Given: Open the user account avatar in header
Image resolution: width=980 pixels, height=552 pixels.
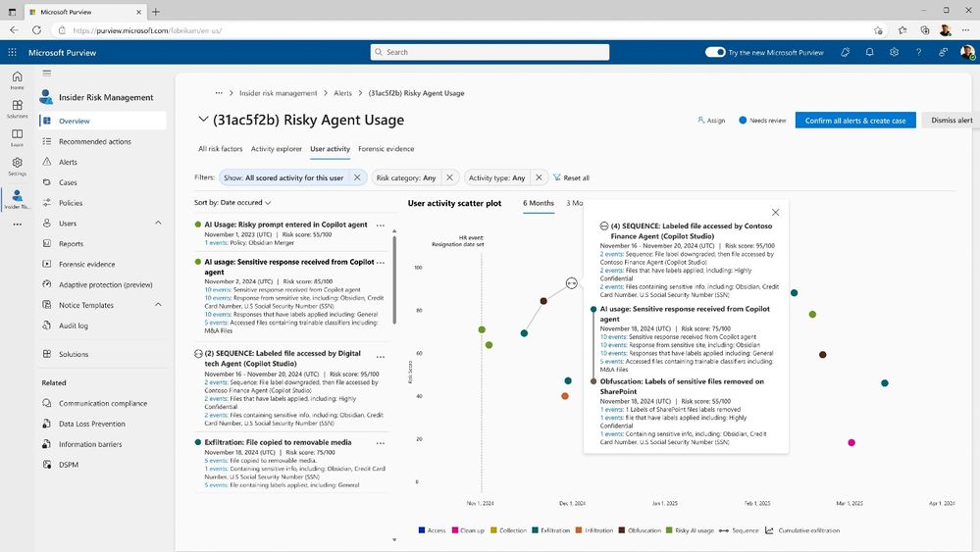Looking at the screenshot, I should coord(967,52).
